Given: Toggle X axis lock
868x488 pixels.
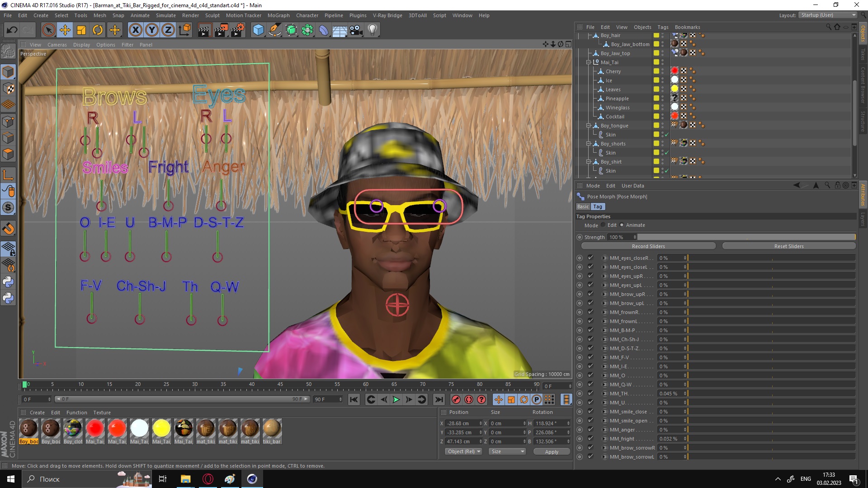Looking at the screenshot, I should click(135, 30).
